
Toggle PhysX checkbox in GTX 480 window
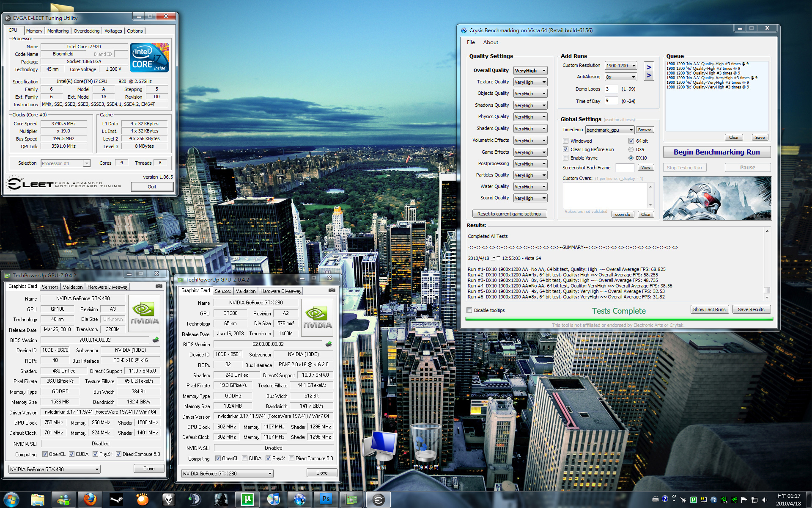[96, 454]
